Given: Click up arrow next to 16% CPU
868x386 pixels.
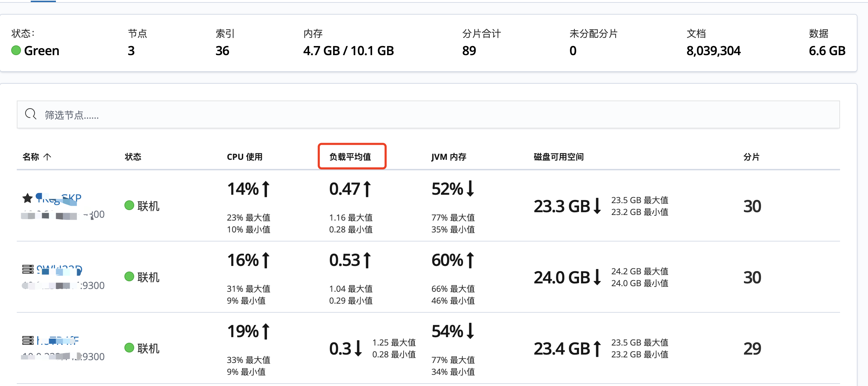Looking at the screenshot, I should click(266, 260).
